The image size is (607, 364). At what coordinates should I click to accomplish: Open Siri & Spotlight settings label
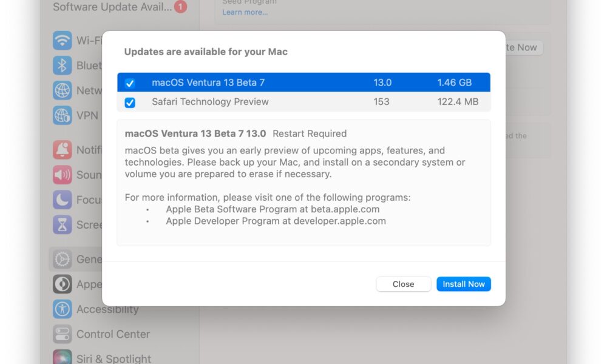point(114,359)
